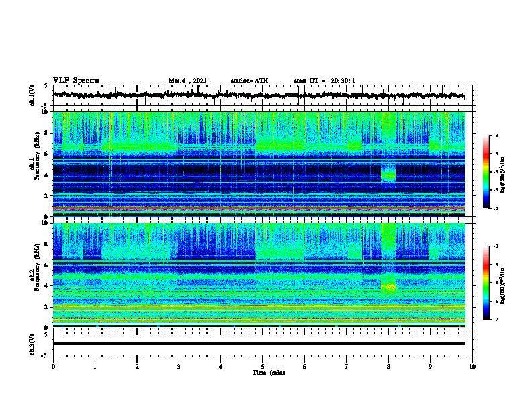Click the "ch.3(V)" axis label
532x411 pixels.
pyautogui.click(x=32, y=345)
